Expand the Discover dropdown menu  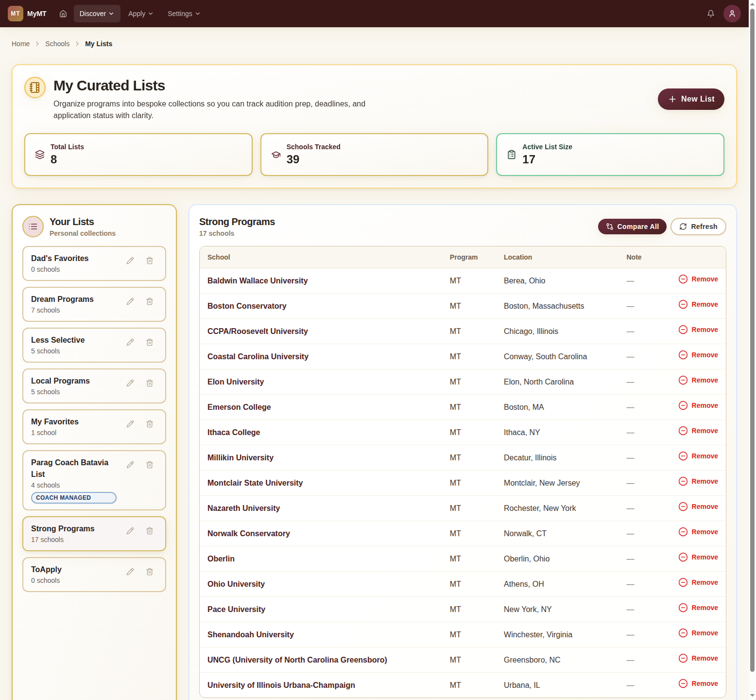[97, 14]
